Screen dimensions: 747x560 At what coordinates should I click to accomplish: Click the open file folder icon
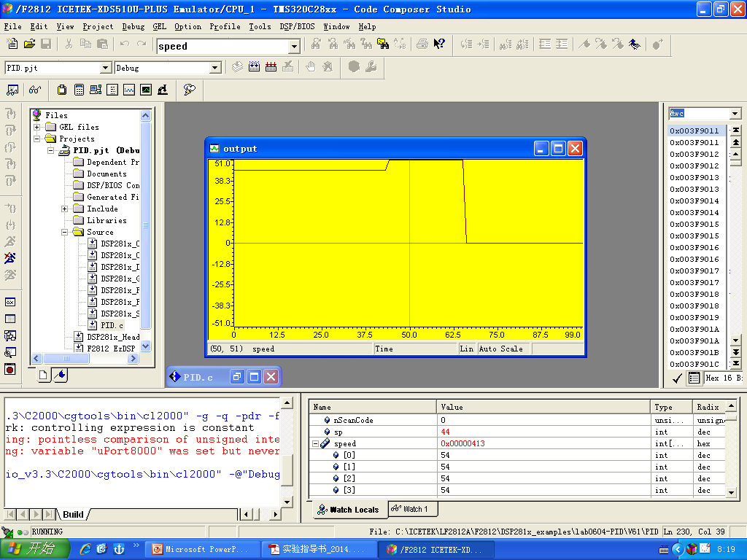(29, 44)
